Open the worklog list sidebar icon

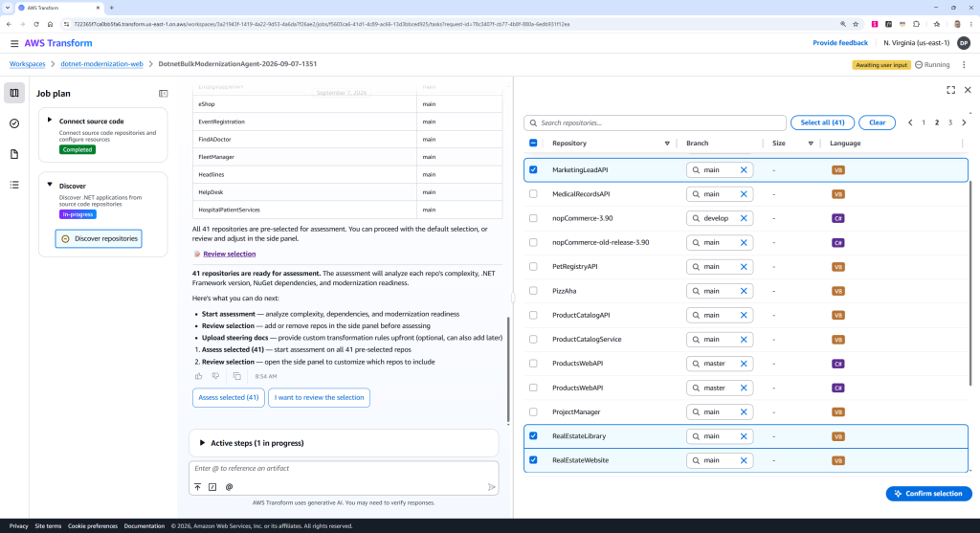coord(14,185)
